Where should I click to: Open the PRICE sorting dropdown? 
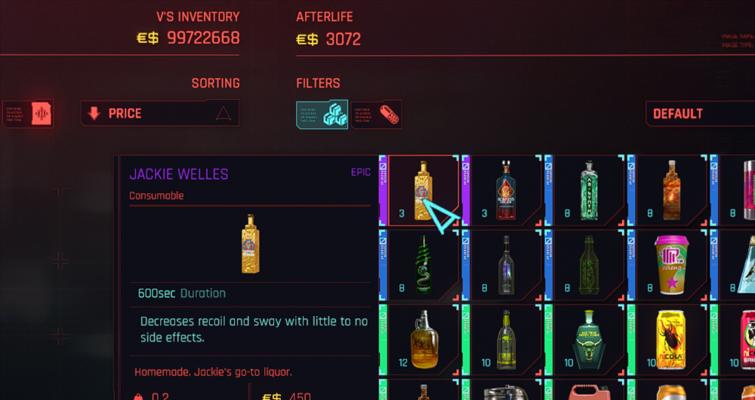coord(160,114)
